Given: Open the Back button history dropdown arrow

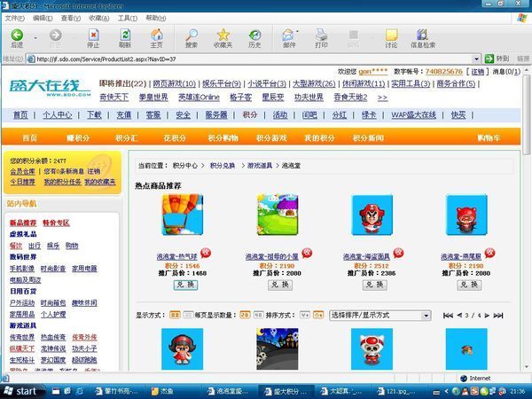Looking at the screenshot, I should 35,37.
